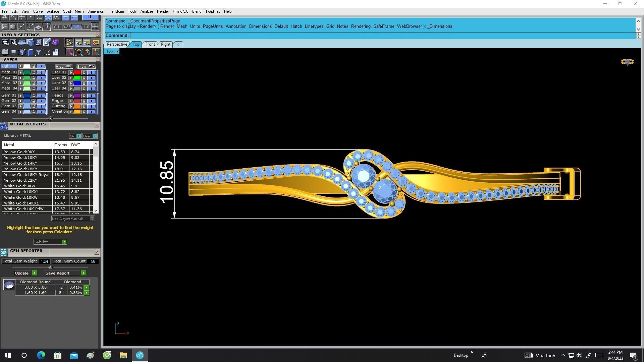The width and height of the screenshot is (644, 362).
Task: Switch to the Front viewport tab
Action: coord(150,44)
